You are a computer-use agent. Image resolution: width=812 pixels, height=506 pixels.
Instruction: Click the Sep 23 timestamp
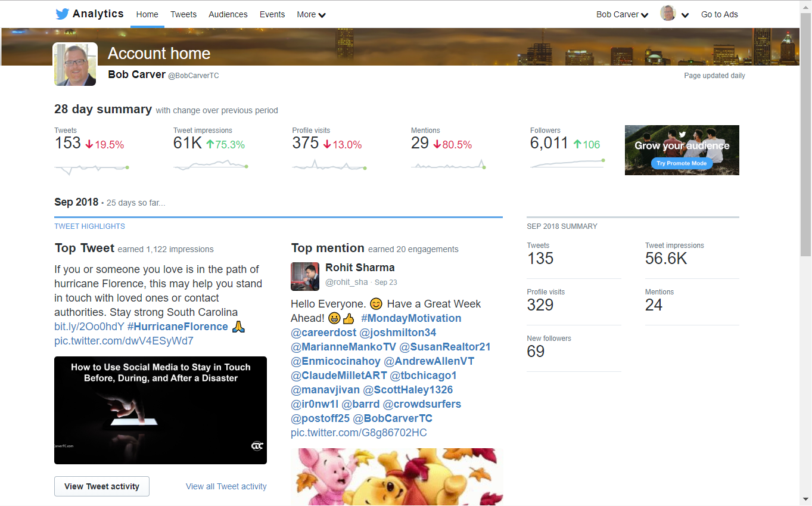[386, 282]
